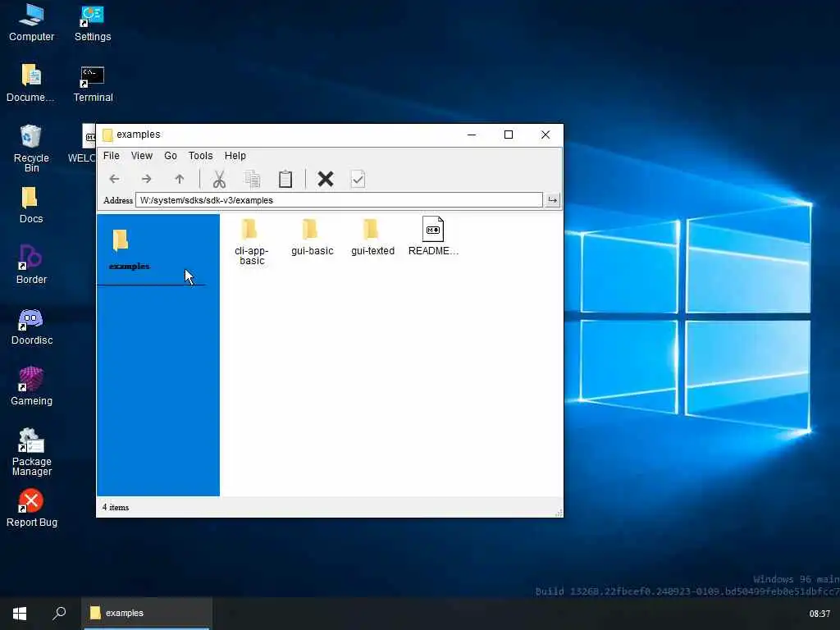The height and width of the screenshot is (630, 840).
Task: Select the Terminal desktop shortcut
Action: tap(94, 83)
